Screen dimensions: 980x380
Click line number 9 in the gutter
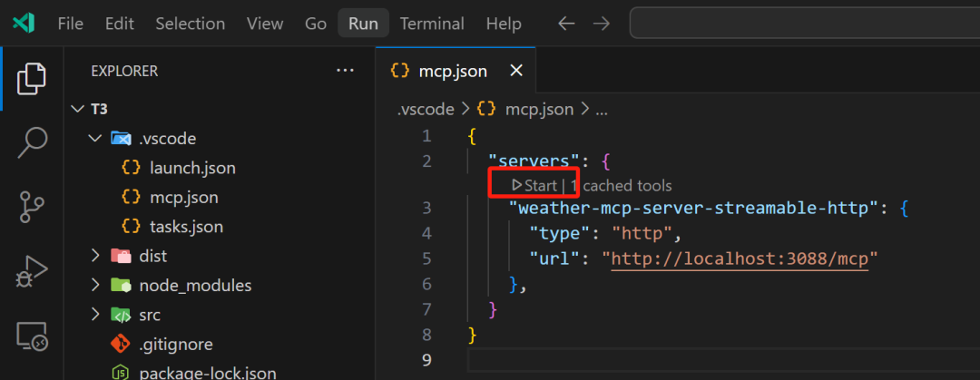pos(426,360)
